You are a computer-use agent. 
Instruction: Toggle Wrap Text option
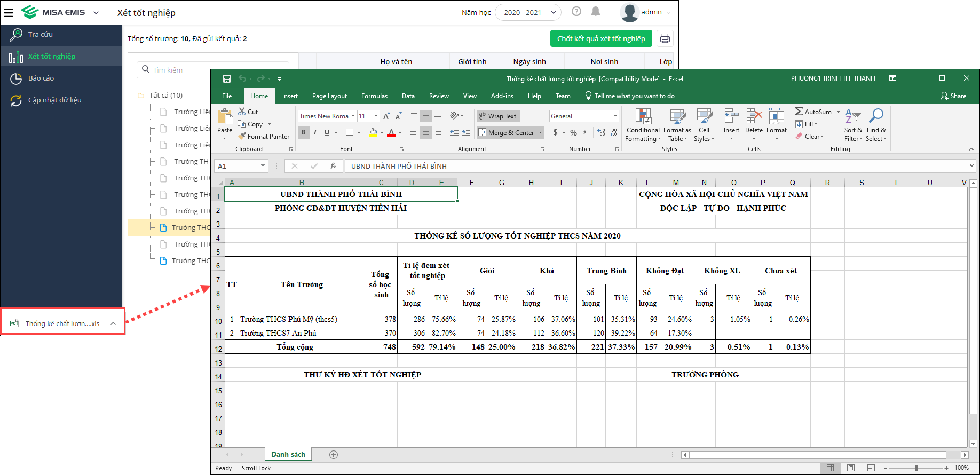[x=497, y=116]
